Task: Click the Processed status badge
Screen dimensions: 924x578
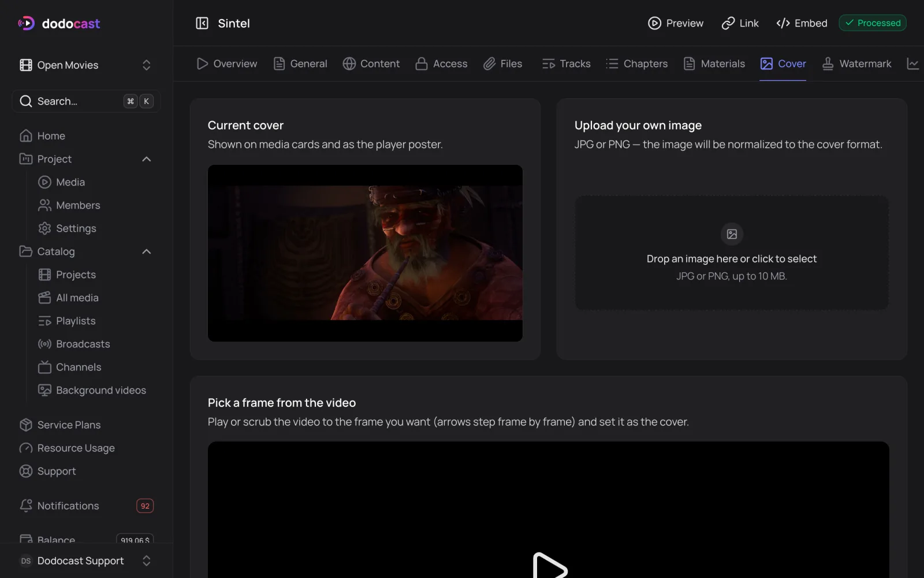Action: (x=873, y=23)
